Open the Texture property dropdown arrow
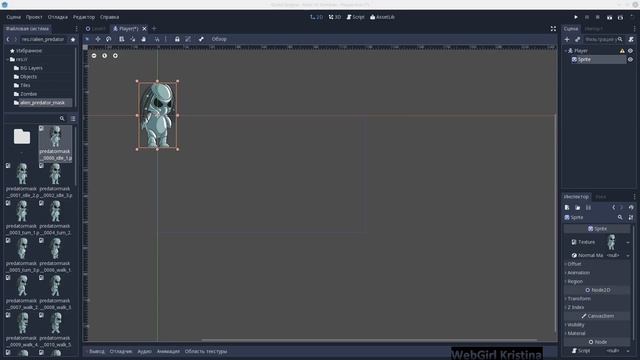The height and width of the screenshot is (360, 640). pyautogui.click(x=628, y=242)
